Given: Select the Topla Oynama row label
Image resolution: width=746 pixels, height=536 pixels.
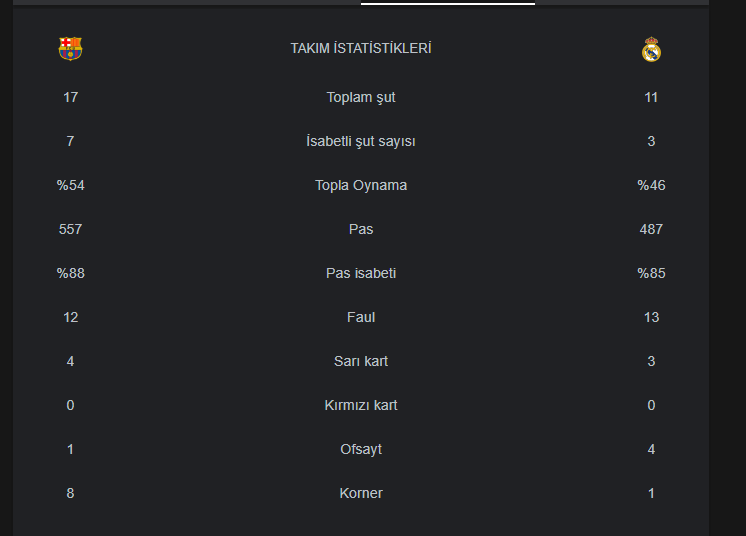Looking at the screenshot, I should coord(361,185).
